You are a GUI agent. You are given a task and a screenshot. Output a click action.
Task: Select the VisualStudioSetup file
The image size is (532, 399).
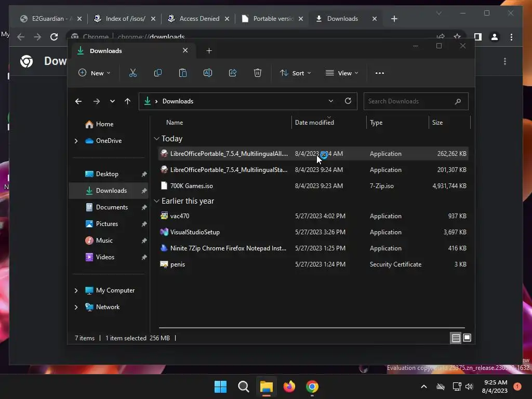tap(313, 232)
